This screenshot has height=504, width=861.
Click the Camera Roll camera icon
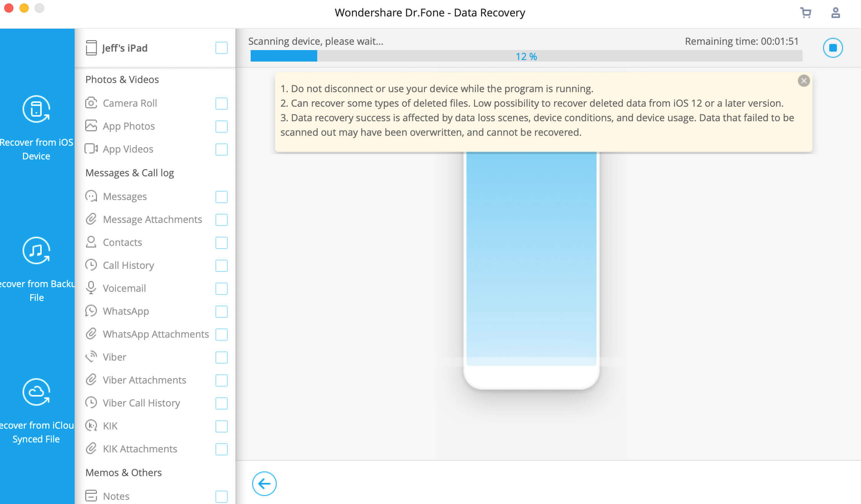coord(91,103)
